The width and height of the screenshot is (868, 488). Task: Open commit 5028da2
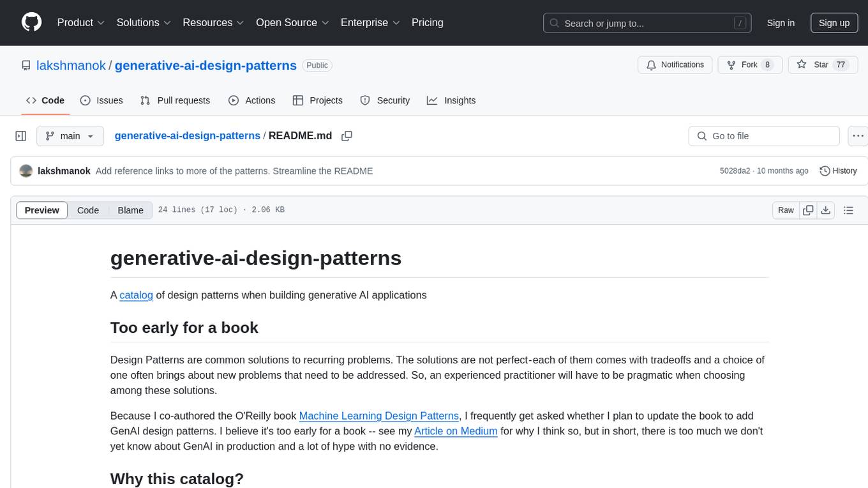coord(736,171)
